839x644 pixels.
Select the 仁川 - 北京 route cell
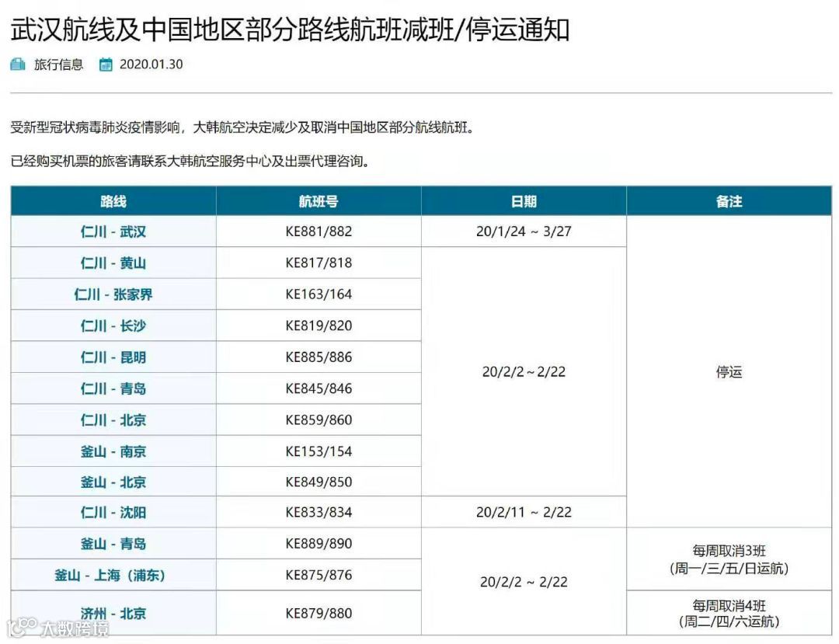point(113,420)
